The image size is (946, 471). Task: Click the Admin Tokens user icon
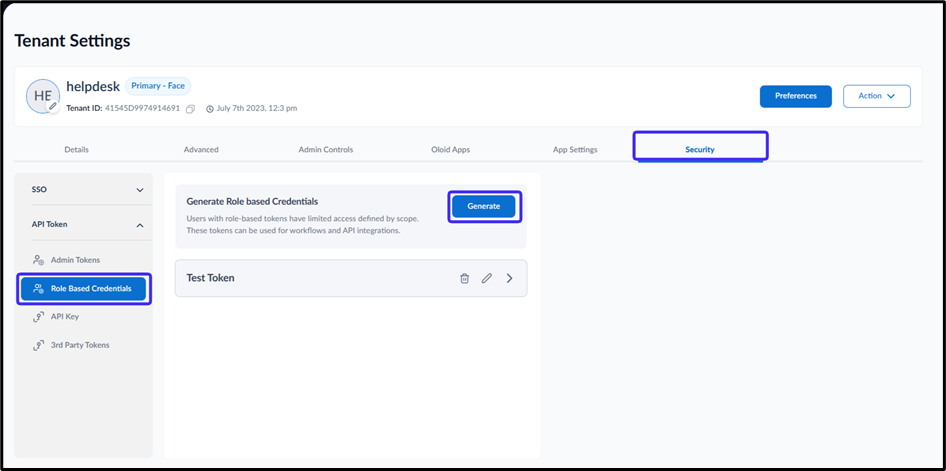(x=38, y=260)
